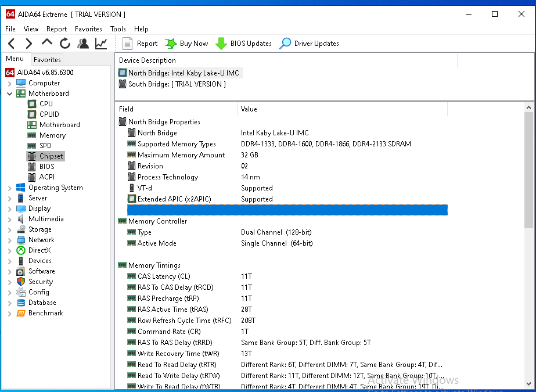Switch to the Menu tab
This screenshot has height=392, width=536.
pyautogui.click(x=15, y=59)
